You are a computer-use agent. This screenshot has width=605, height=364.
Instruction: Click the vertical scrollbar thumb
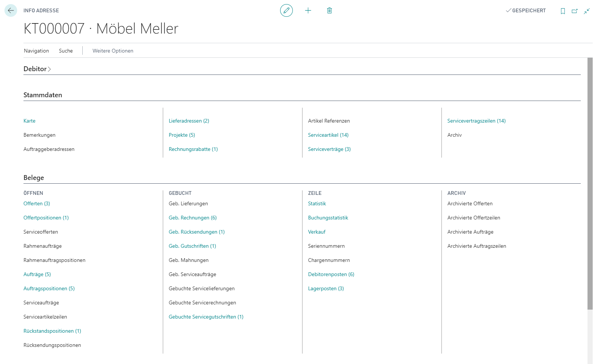point(590,183)
